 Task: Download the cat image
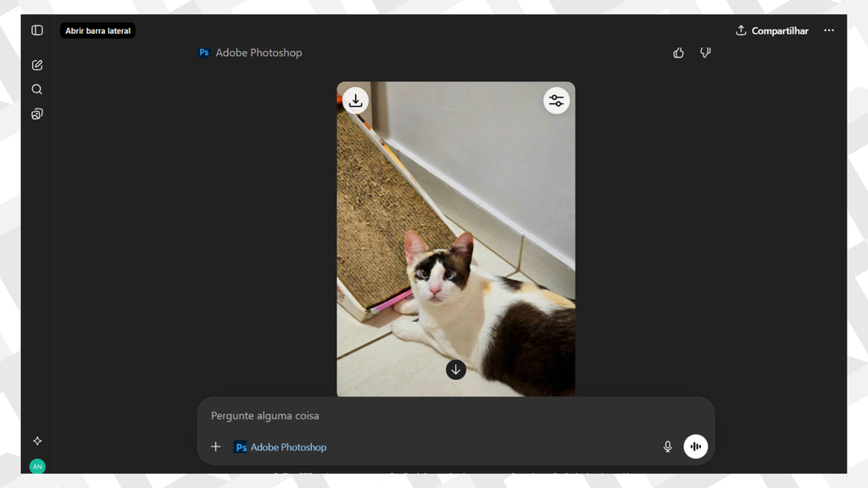(356, 100)
